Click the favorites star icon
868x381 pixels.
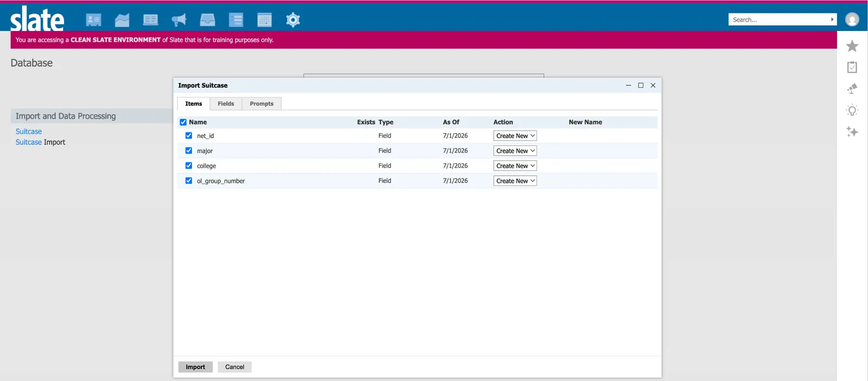[x=852, y=46]
